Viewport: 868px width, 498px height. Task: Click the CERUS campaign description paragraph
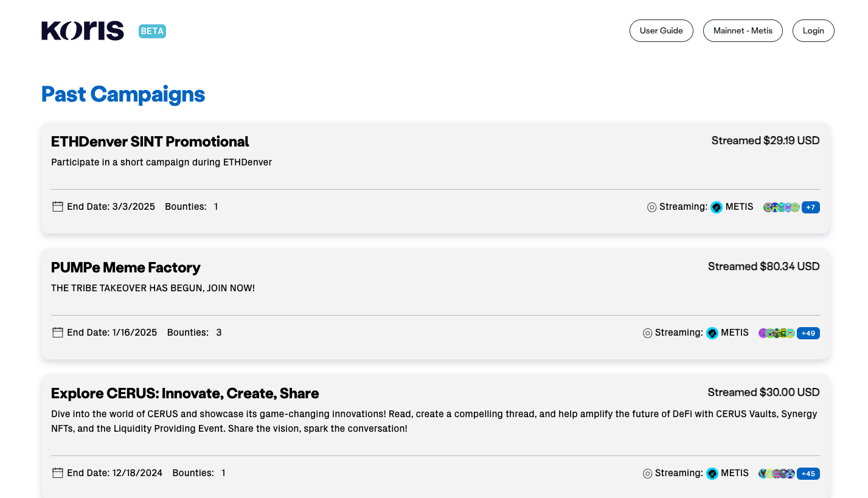(434, 421)
